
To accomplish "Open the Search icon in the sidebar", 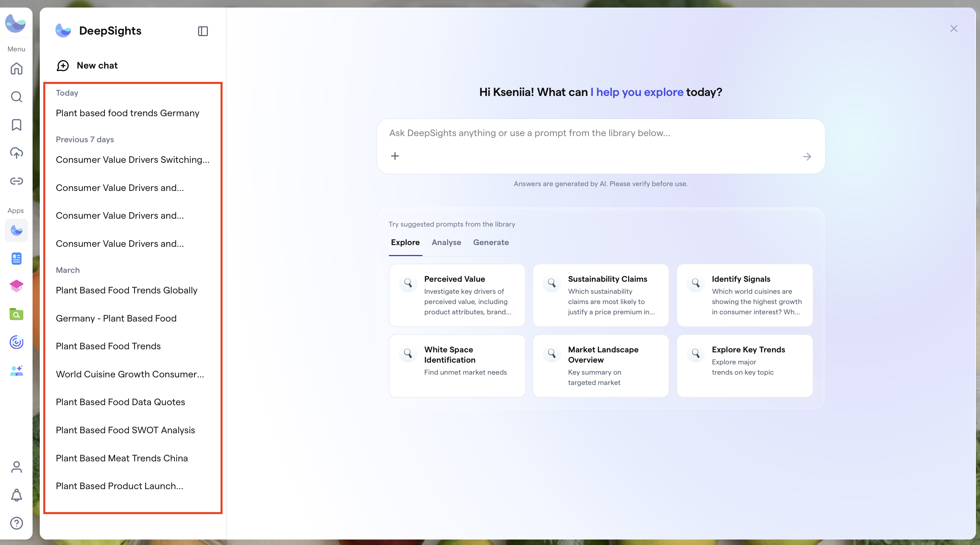I will click(16, 97).
